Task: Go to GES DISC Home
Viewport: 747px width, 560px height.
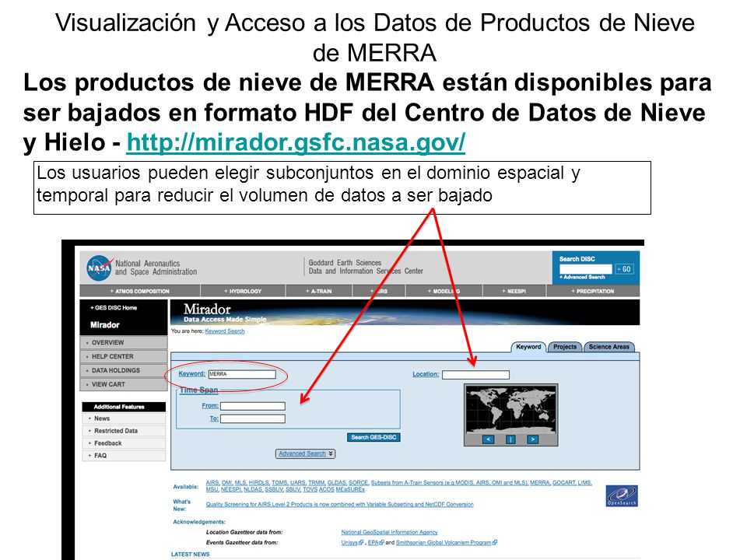Action: 114,308
